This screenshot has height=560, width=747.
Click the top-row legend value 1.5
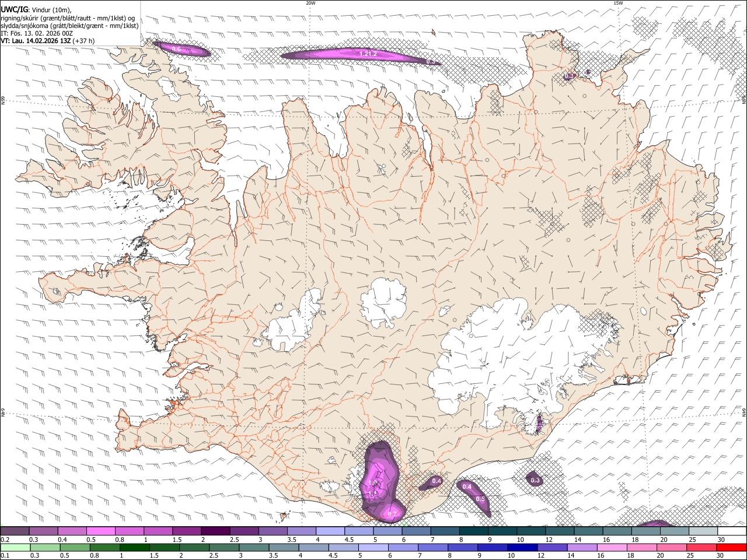(x=177, y=540)
